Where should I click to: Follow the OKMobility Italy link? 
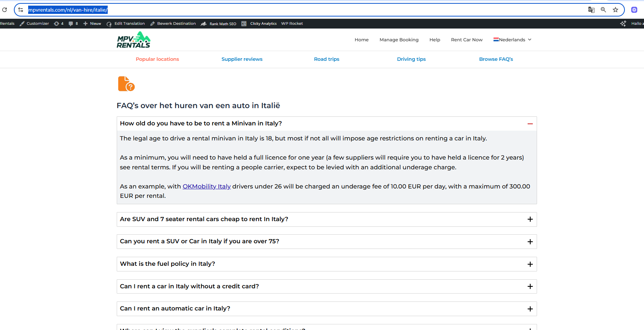206,187
